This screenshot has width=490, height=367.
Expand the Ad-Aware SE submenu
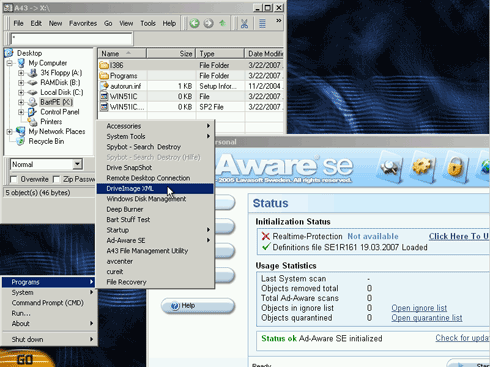point(155,240)
